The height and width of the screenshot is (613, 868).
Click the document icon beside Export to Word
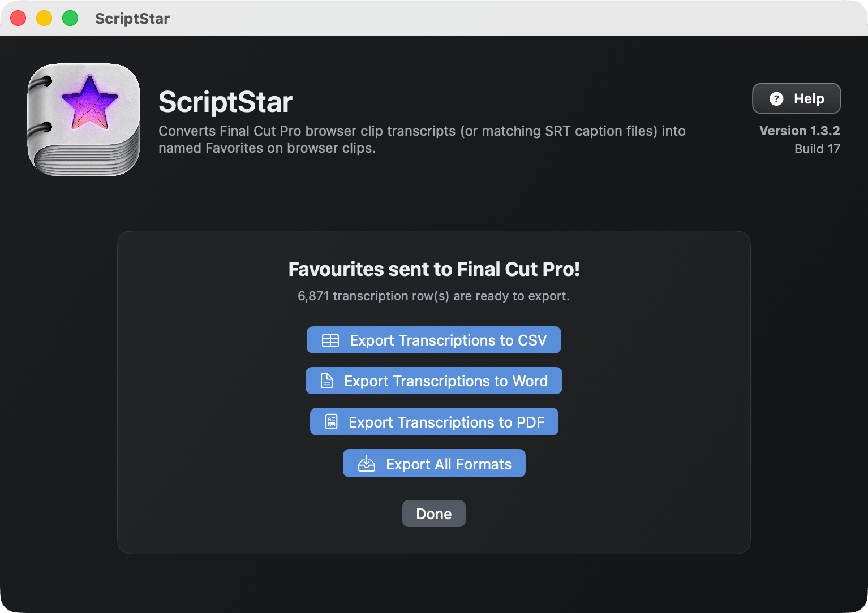(327, 381)
